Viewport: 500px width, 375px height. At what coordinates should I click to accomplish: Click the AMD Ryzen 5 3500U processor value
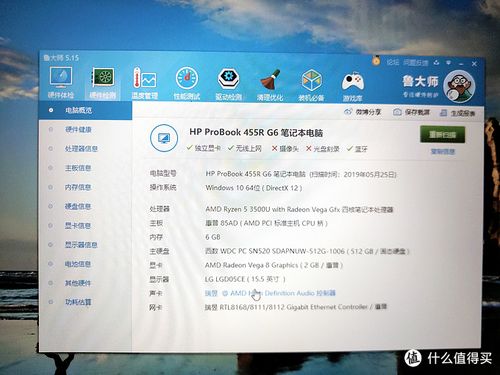pyautogui.click(x=299, y=209)
